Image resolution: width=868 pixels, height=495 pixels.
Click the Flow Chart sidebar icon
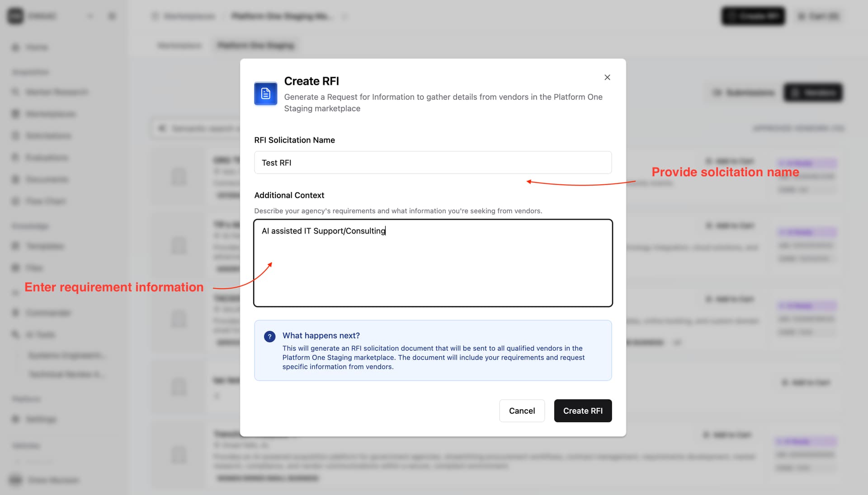15,201
